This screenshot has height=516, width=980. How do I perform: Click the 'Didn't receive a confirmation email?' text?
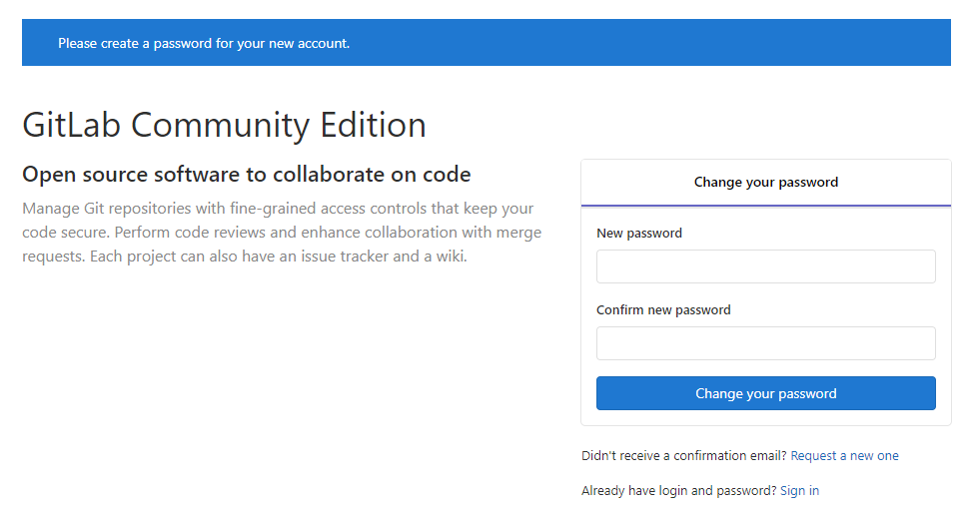click(683, 456)
